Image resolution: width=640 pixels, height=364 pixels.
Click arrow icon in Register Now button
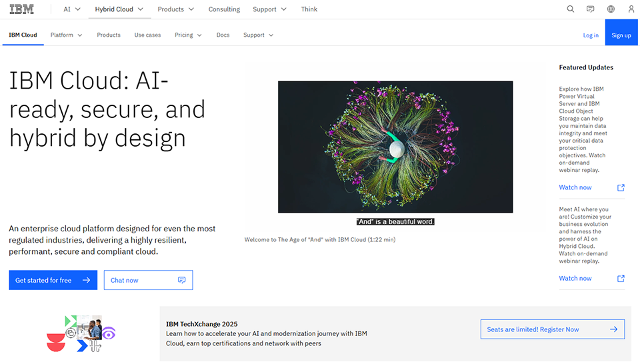[x=613, y=329]
